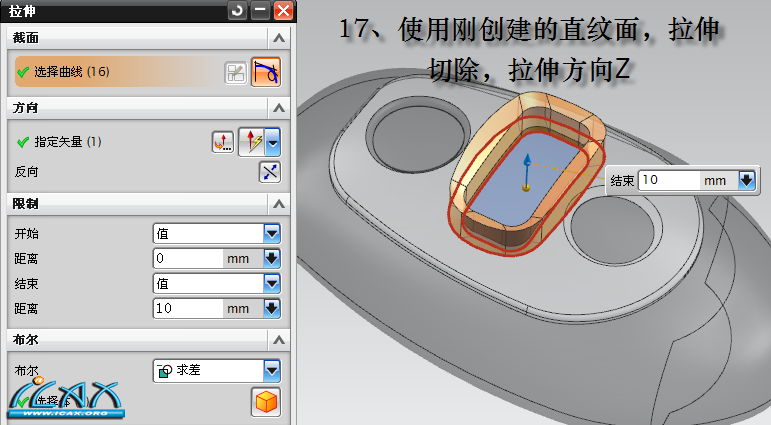The image size is (771, 425).
Task: Open the start distance options arrow
Action: point(272,258)
